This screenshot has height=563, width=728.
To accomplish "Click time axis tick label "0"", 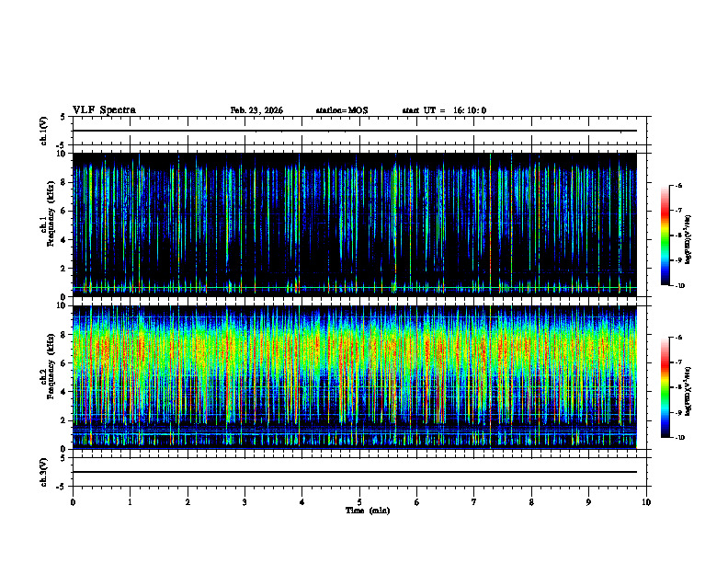I will (73, 502).
